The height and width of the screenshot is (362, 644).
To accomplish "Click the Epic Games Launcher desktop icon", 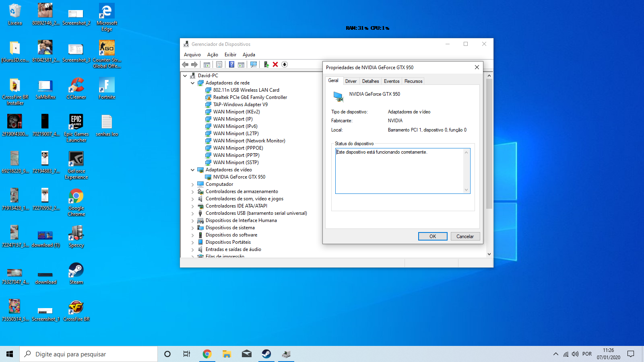I will click(76, 128).
